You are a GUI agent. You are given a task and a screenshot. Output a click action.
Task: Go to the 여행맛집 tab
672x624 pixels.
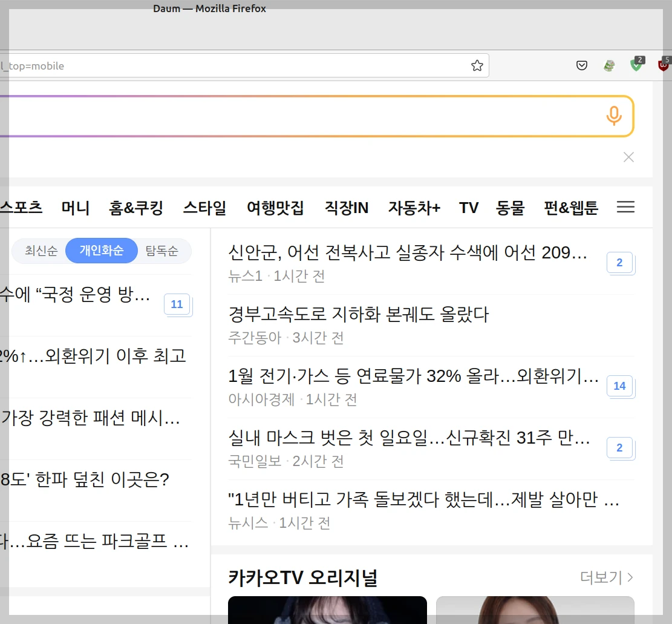point(275,208)
